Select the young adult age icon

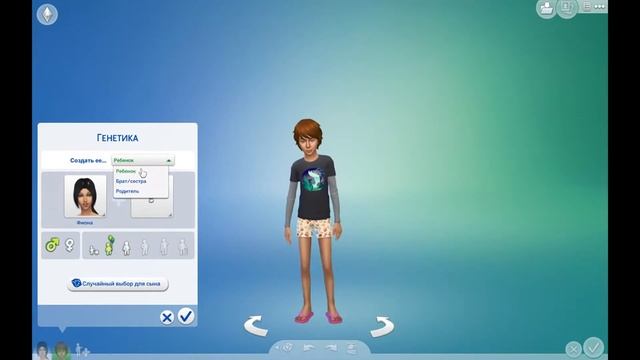144,247
